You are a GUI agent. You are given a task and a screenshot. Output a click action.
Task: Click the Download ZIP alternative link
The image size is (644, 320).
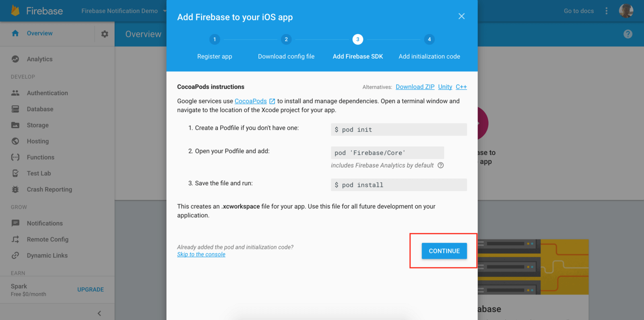(x=415, y=87)
